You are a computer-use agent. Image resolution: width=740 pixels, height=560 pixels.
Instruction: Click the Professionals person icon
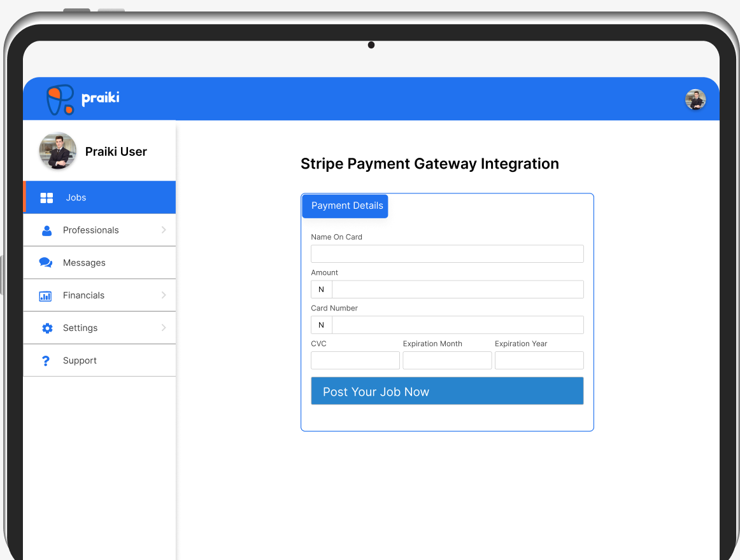coord(46,230)
